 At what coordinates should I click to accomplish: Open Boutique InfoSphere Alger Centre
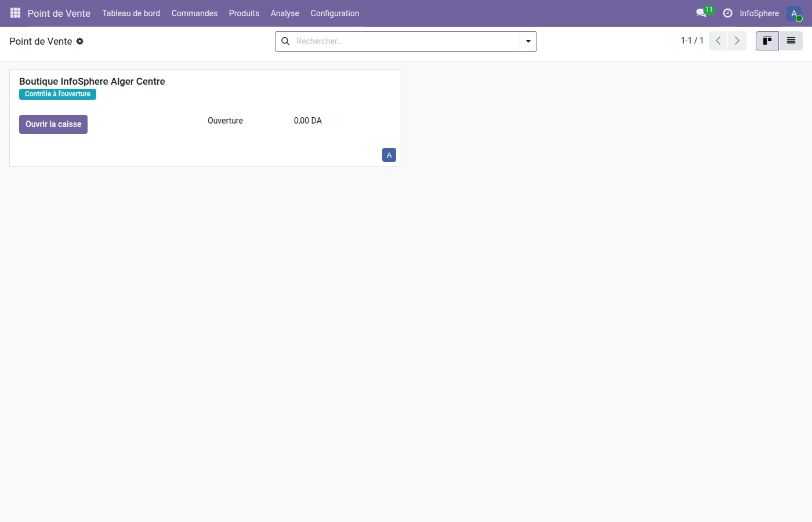pos(92,81)
